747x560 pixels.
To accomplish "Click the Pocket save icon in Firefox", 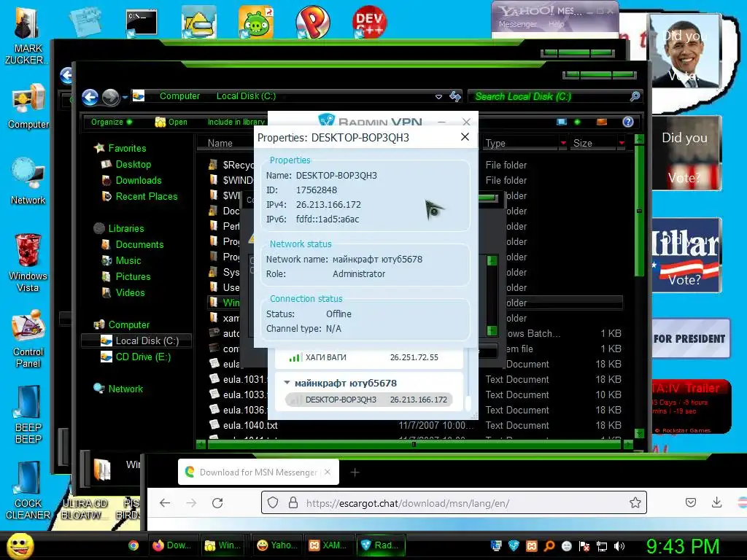I will (691, 502).
